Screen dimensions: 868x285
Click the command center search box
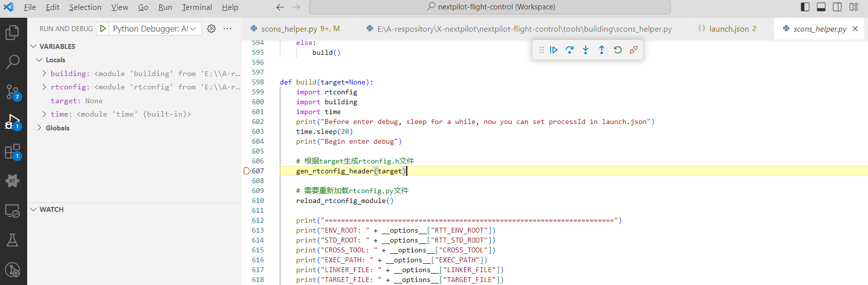click(489, 7)
